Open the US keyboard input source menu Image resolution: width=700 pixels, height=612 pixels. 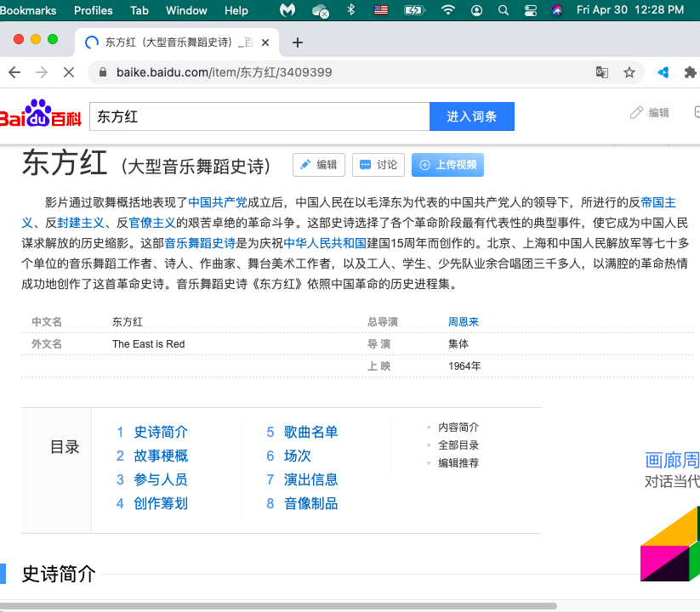pyautogui.click(x=380, y=10)
